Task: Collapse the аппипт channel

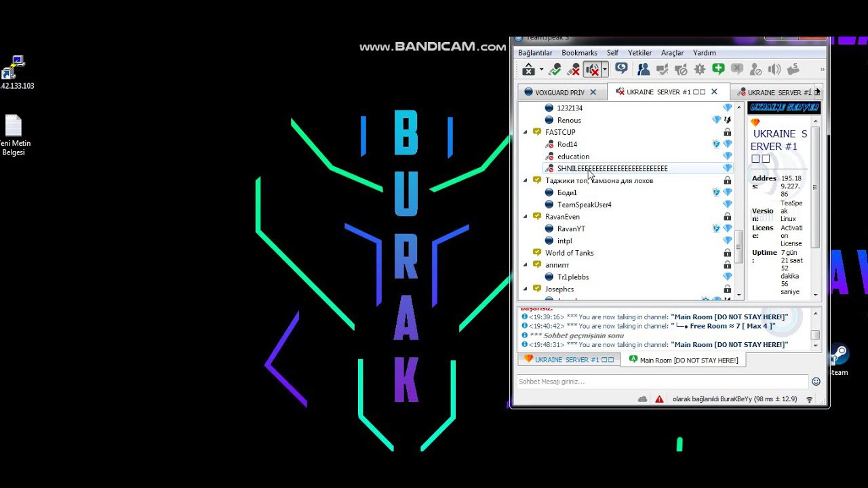Action: coord(526,265)
